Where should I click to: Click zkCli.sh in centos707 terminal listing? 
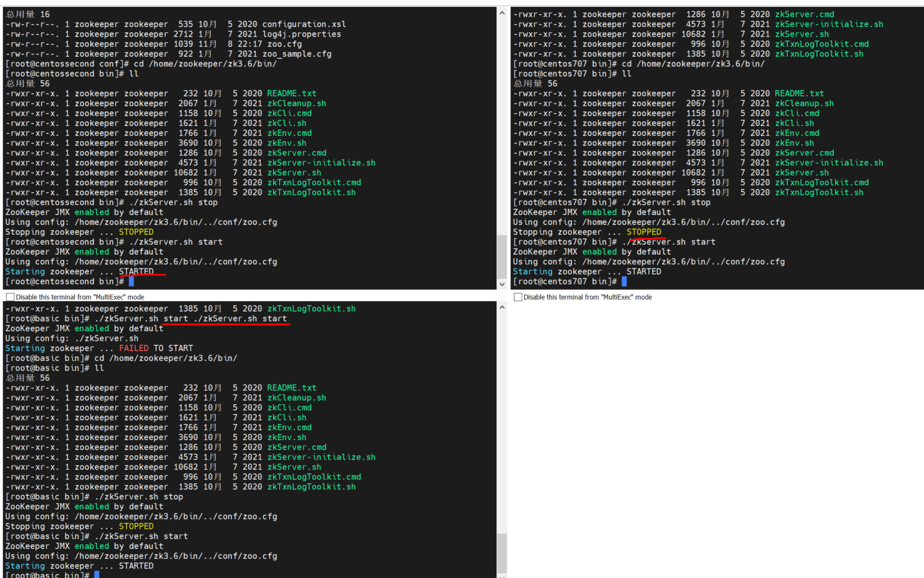click(x=794, y=123)
